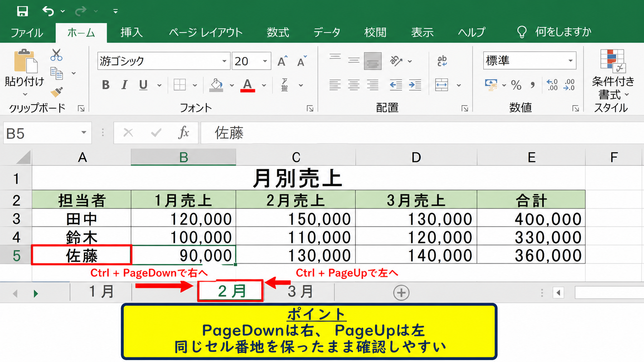Click the Format Painter brush icon
Viewport: 644px width, 362px height.
point(57,92)
